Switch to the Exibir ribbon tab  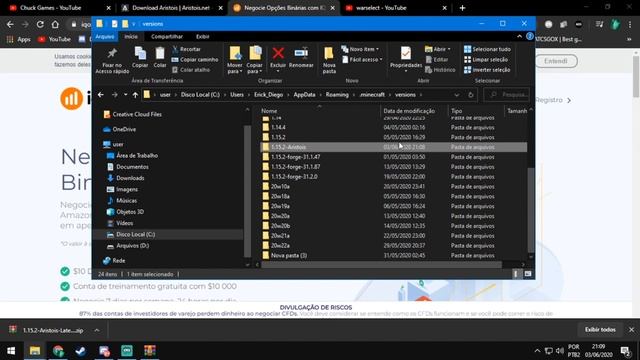(202, 36)
